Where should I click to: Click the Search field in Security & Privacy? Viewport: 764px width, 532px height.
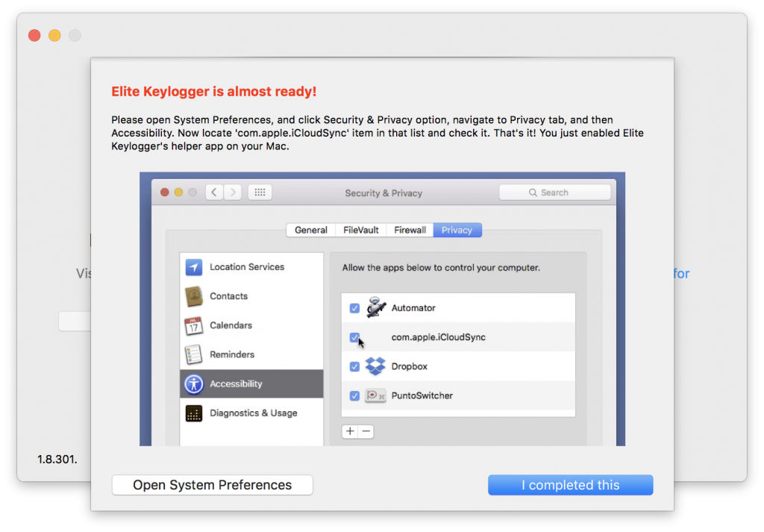[555, 193]
